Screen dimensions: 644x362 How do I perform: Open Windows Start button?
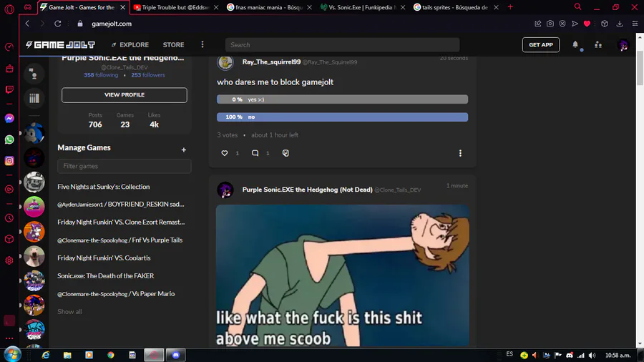tap(12, 354)
